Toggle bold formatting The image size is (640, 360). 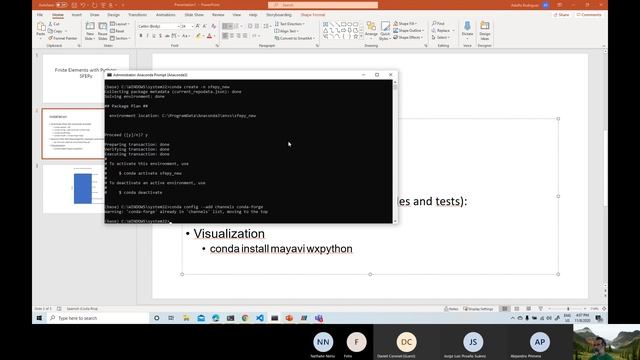(141, 36)
